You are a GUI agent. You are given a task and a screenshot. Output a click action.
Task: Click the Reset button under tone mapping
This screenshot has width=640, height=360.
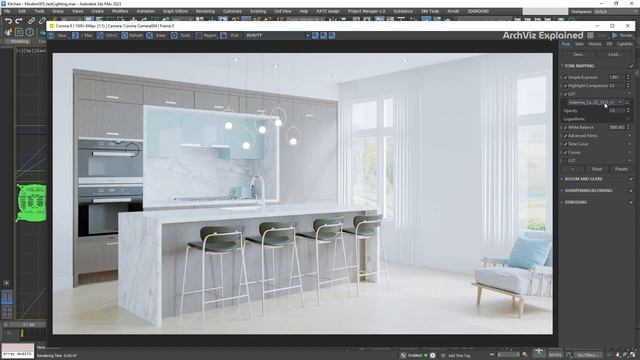(x=596, y=169)
